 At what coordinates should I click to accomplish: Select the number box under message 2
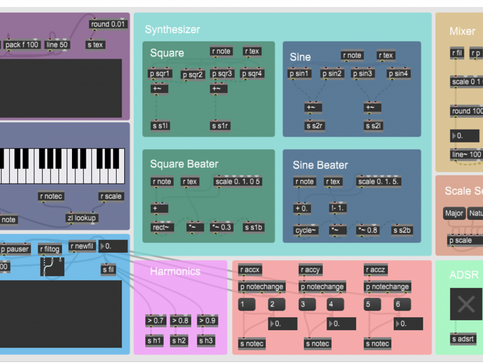283,324
